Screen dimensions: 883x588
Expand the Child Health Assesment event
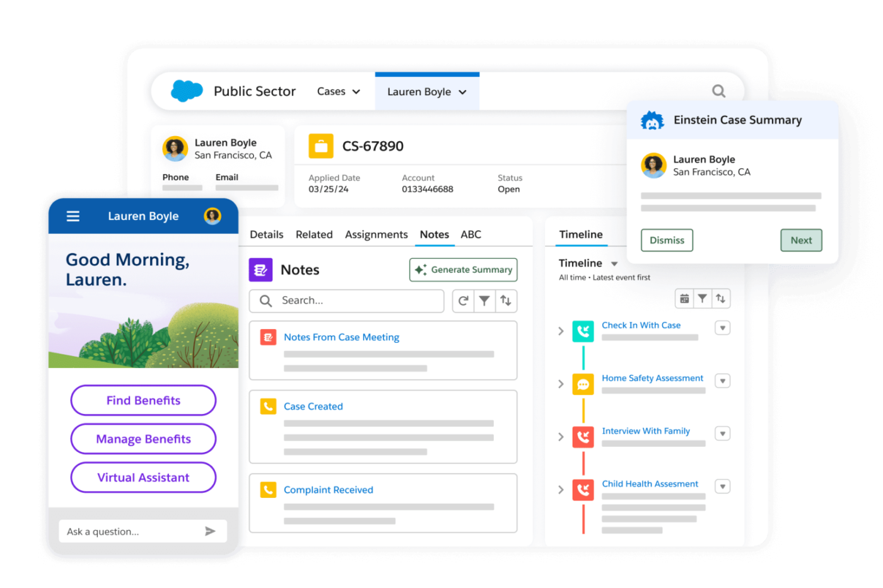(x=561, y=490)
